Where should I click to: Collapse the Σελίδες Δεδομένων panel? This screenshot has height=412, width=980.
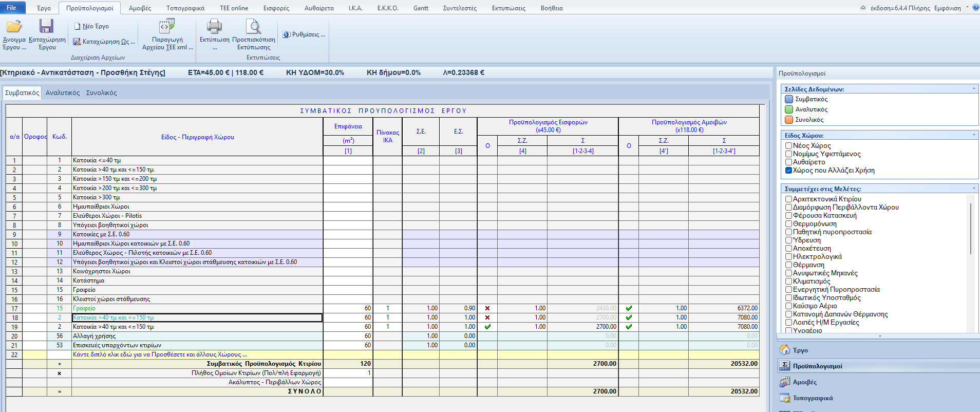(974, 89)
